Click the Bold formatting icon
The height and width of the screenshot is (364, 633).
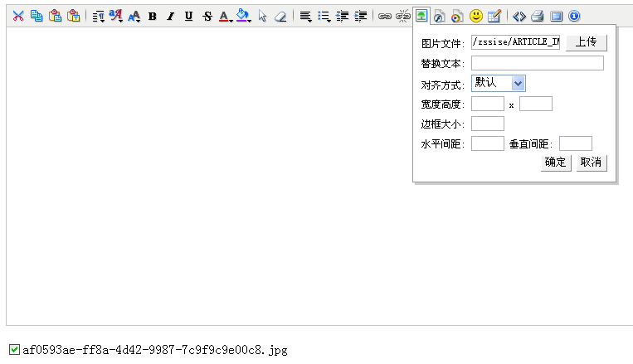click(x=152, y=16)
